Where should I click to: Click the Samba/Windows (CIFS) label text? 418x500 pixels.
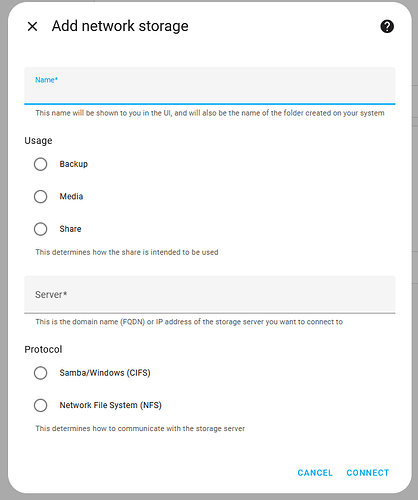(105, 373)
